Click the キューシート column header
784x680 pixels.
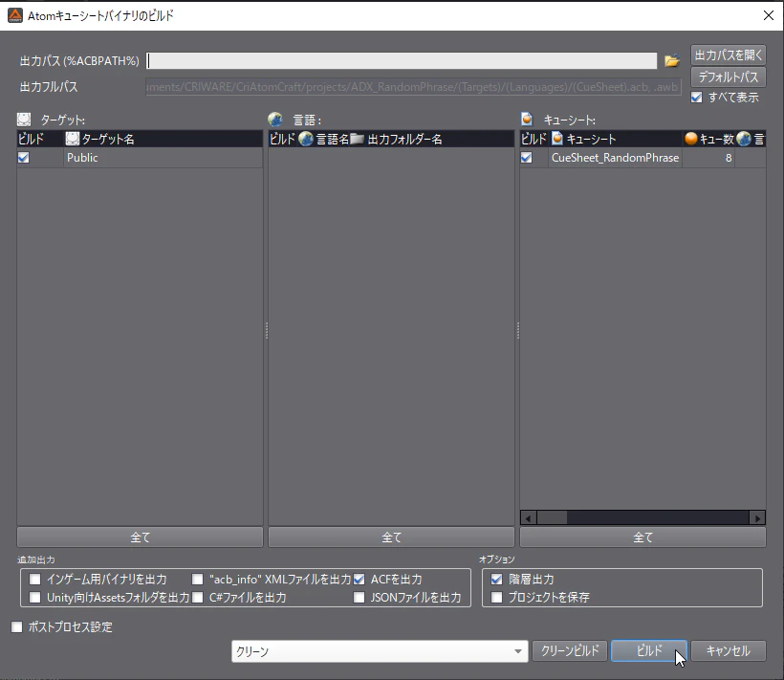click(616, 139)
